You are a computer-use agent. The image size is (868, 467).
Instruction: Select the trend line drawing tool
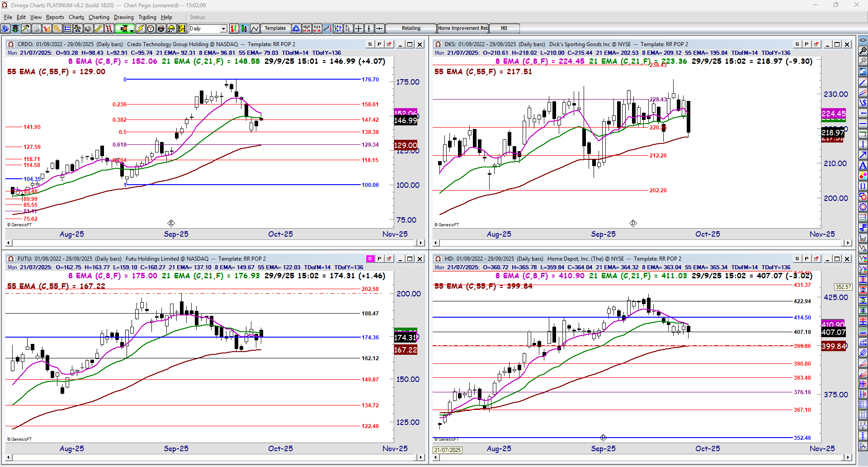863,82
